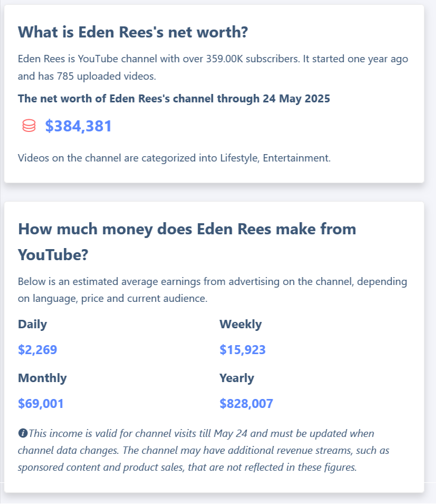Select the $15,923 weekly earnings value

point(243,349)
